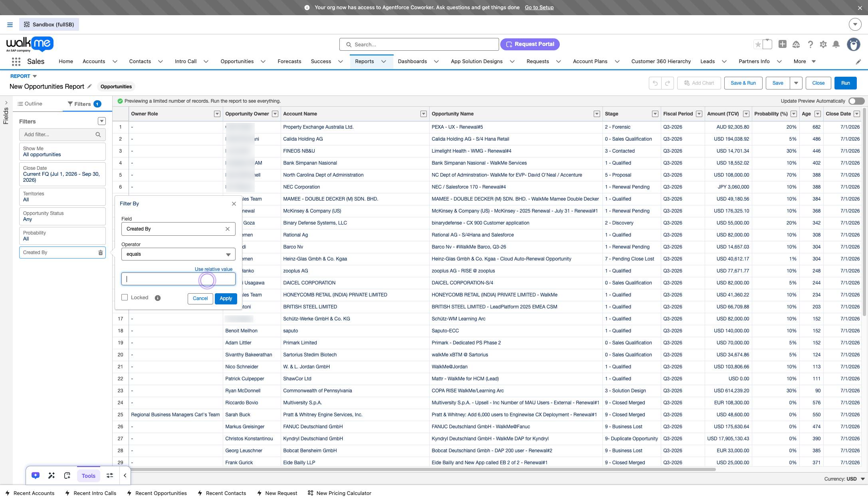
Task: Open the REPORT type dropdown arrow
Action: pos(35,76)
